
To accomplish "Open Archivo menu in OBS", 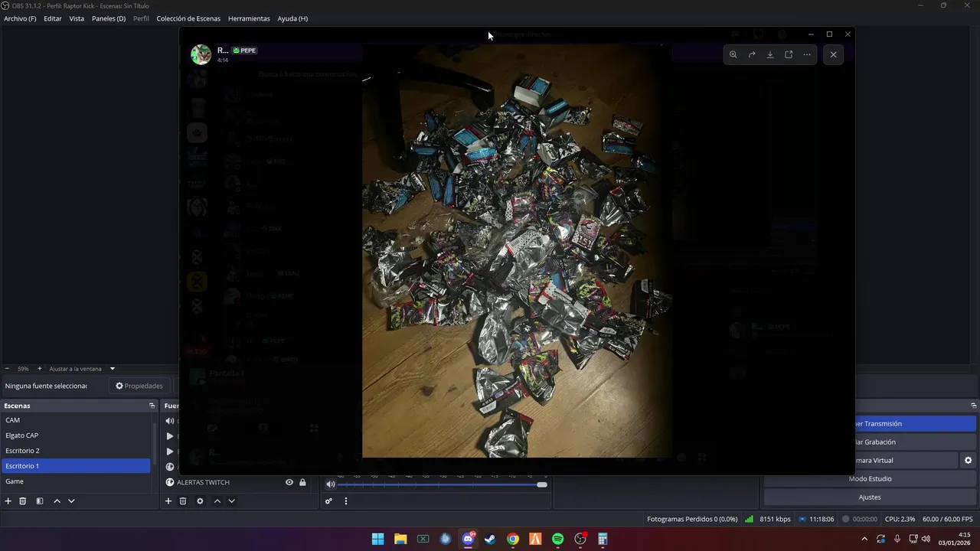I will 20,18.
